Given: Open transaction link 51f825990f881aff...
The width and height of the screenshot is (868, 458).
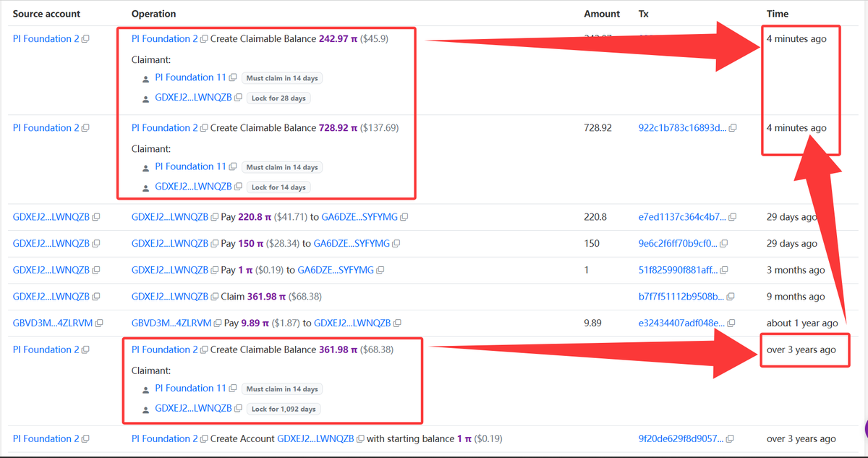Looking at the screenshot, I should tap(678, 271).
